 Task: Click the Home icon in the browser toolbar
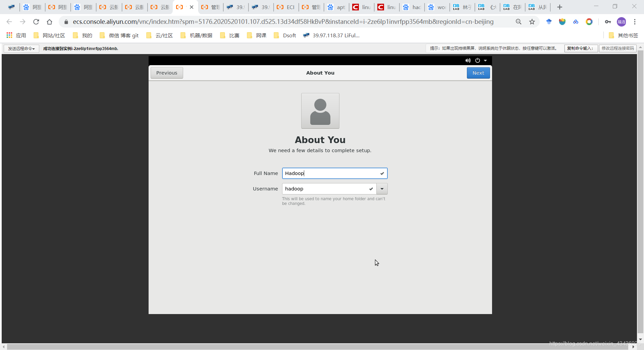(x=49, y=21)
